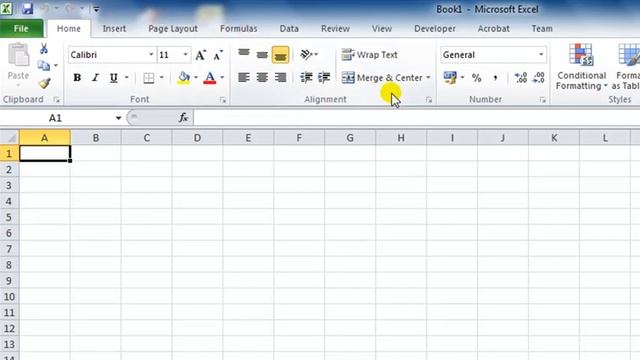Set Top Align for cell text
Screen dimensions: 640x360
pyautogui.click(x=244, y=54)
